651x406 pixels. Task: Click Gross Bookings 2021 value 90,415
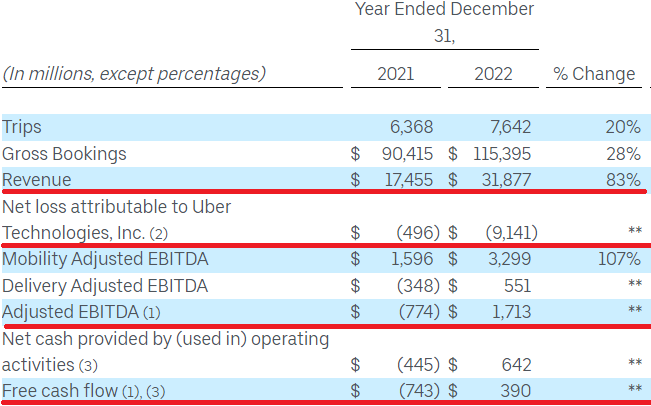407,154
